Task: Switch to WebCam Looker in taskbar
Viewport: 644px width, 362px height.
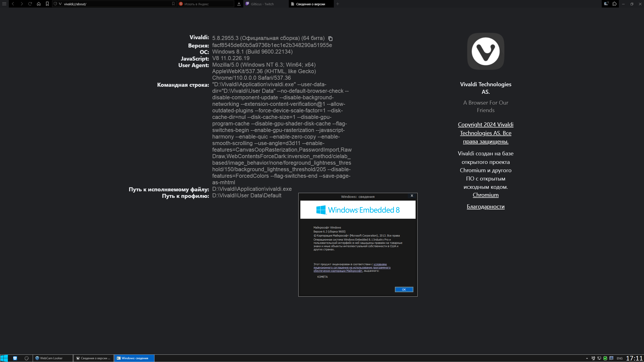Action: pyautogui.click(x=53, y=358)
